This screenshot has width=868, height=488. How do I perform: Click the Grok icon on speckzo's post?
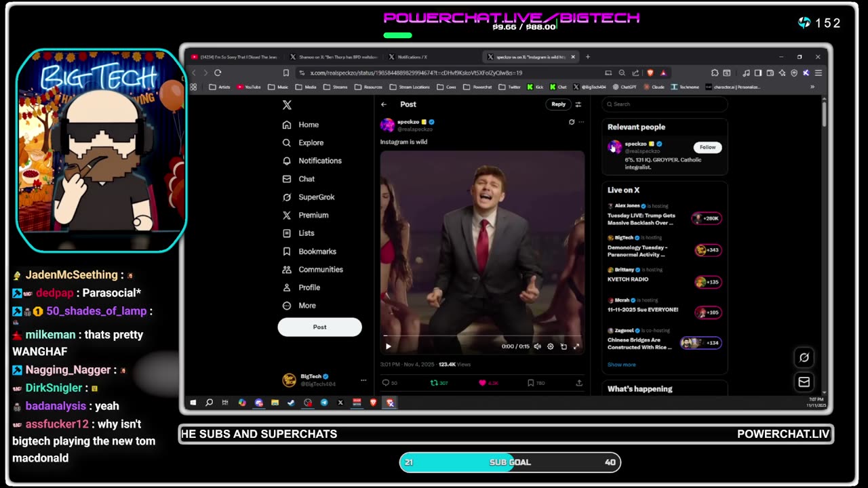pyautogui.click(x=572, y=122)
